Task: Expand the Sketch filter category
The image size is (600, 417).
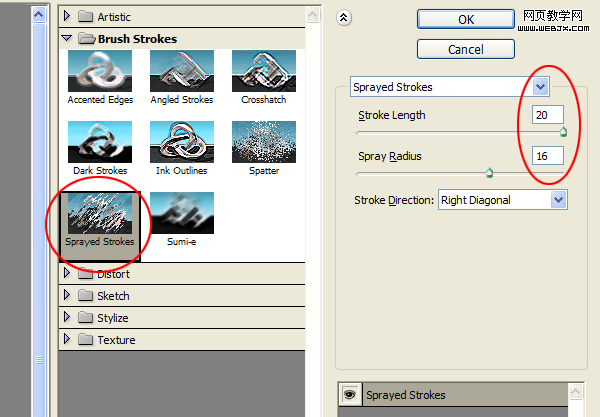Action: (x=67, y=295)
